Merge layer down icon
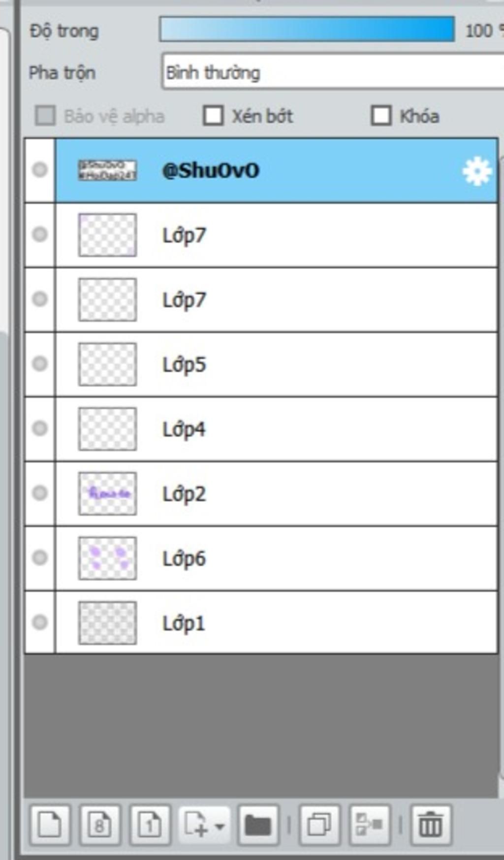The image size is (504, 860). pos(370,825)
